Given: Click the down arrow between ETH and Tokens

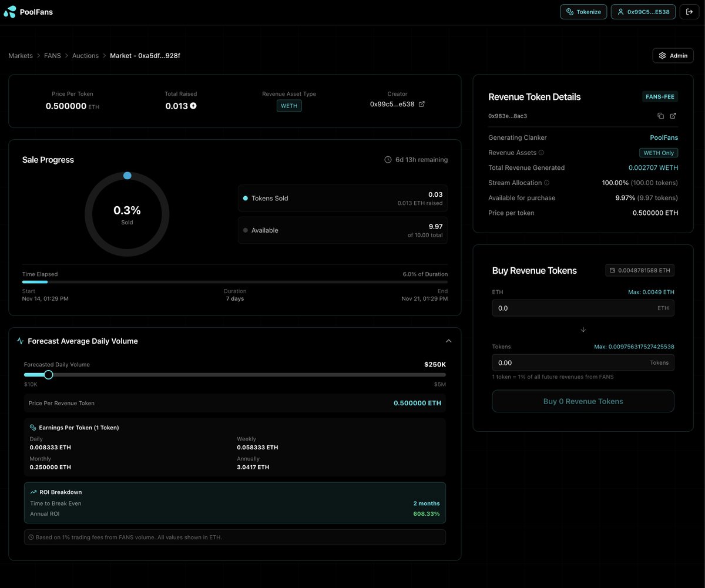Looking at the screenshot, I should coord(583,330).
